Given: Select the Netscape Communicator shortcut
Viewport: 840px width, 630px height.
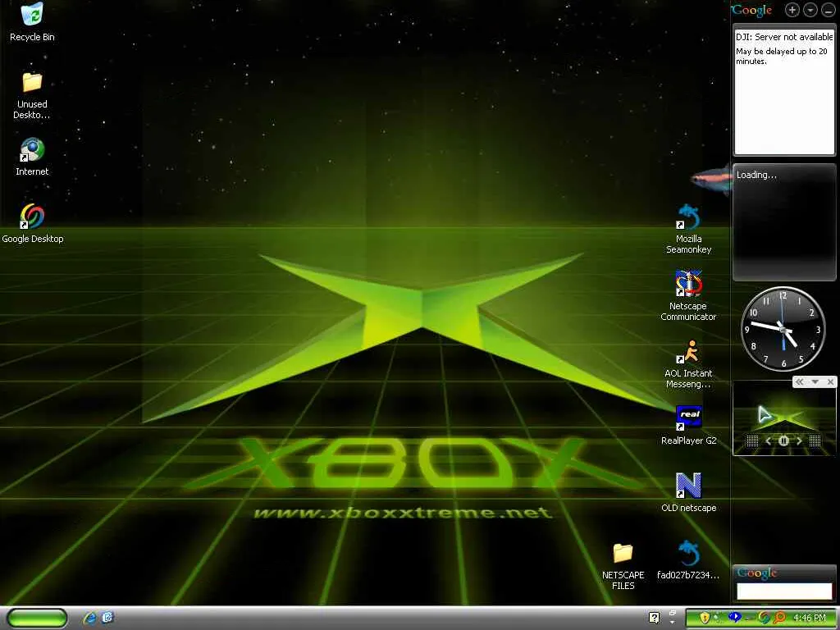Looking at the screenshot, I should tap(688, 295).
